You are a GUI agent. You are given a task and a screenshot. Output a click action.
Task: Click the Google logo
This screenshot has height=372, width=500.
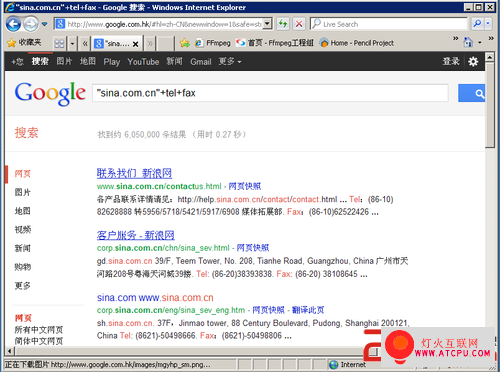[x=50, y=93]
